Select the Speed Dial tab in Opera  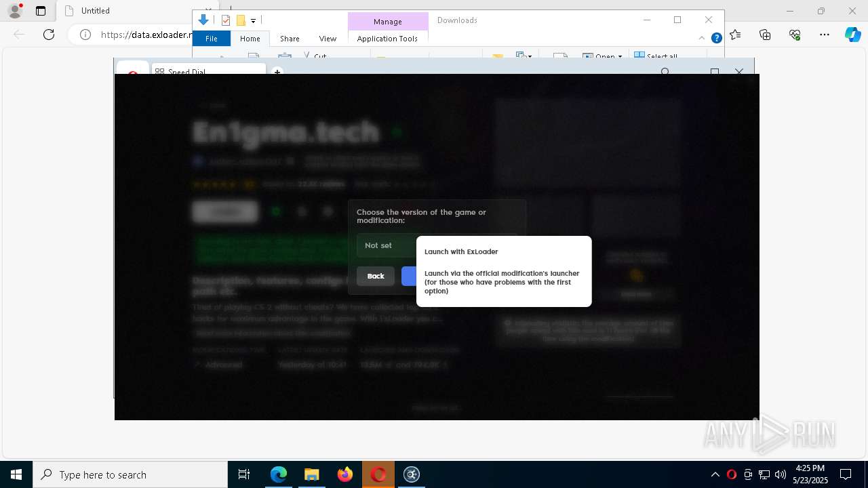click(x=209, y=70)
